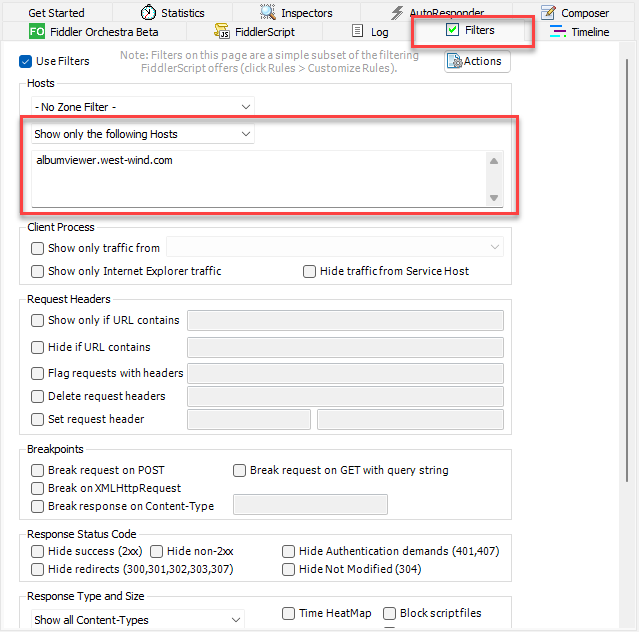Click the Hide if URL contains field
639x632 pixels.
point(346,348)
